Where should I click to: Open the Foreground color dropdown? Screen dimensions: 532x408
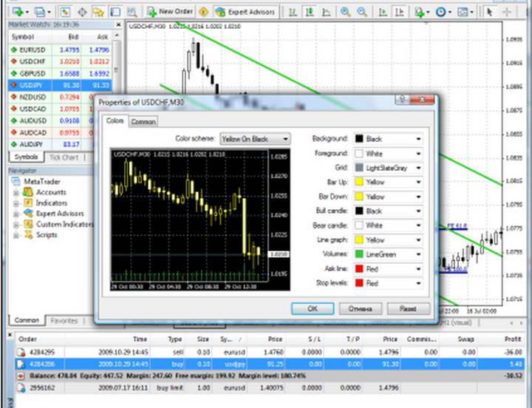[388, 154]
